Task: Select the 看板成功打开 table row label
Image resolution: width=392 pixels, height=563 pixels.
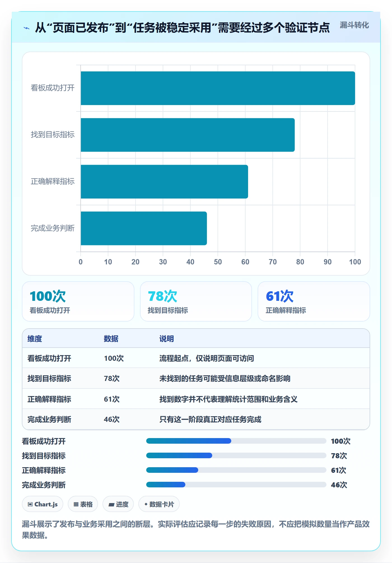Action: [x=49, y=358]
